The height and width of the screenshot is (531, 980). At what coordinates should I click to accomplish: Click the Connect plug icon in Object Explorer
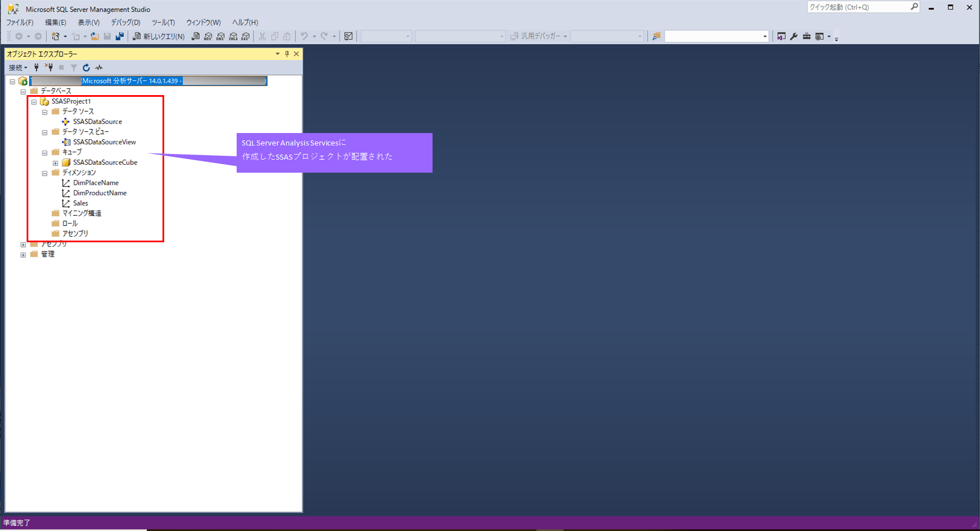36,67
